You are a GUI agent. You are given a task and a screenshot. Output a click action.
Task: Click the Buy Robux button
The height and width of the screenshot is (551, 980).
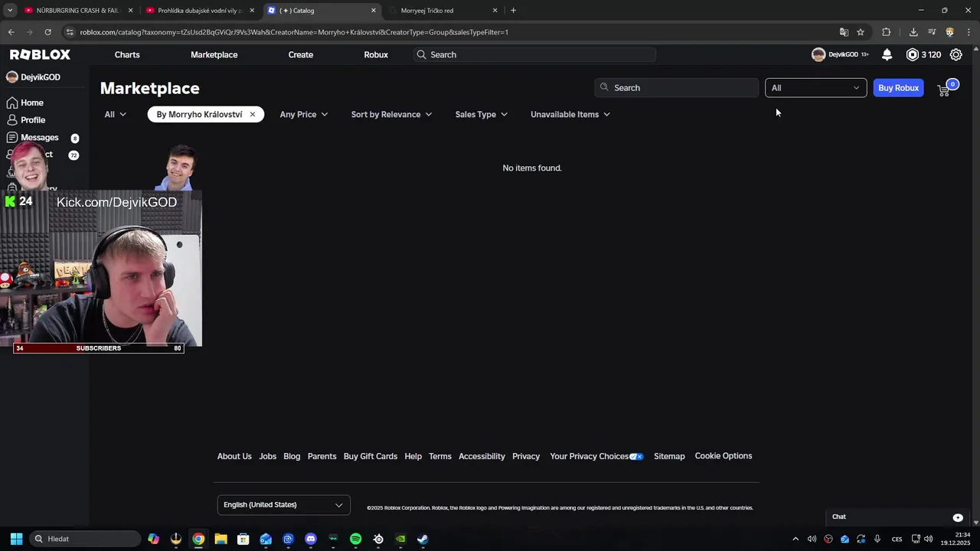point(898,88)
